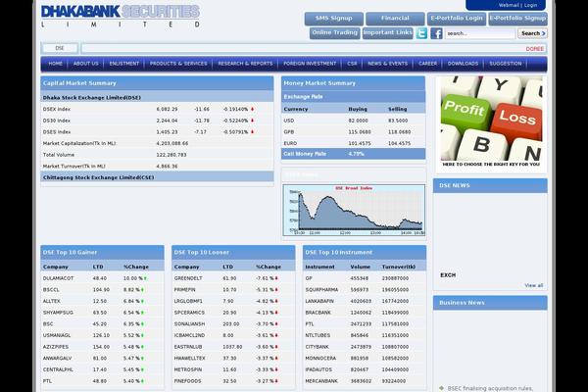Click the SMS Signup button
The width and height of the screenshot is (588, 392).
click(334, 19)
